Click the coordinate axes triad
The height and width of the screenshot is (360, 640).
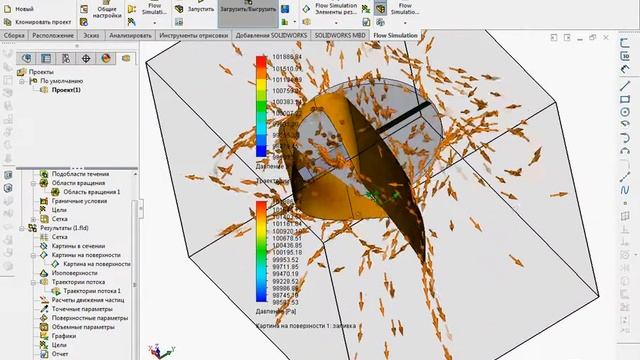click(162, 351)
